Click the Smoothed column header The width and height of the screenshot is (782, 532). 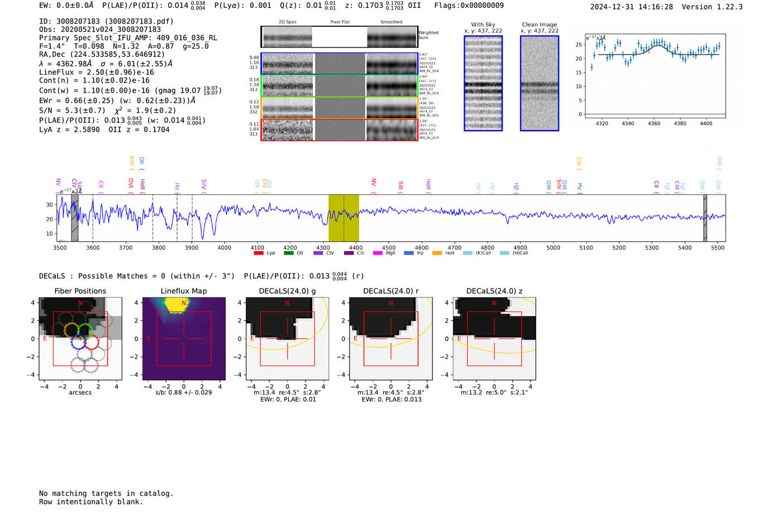(391, 22)
